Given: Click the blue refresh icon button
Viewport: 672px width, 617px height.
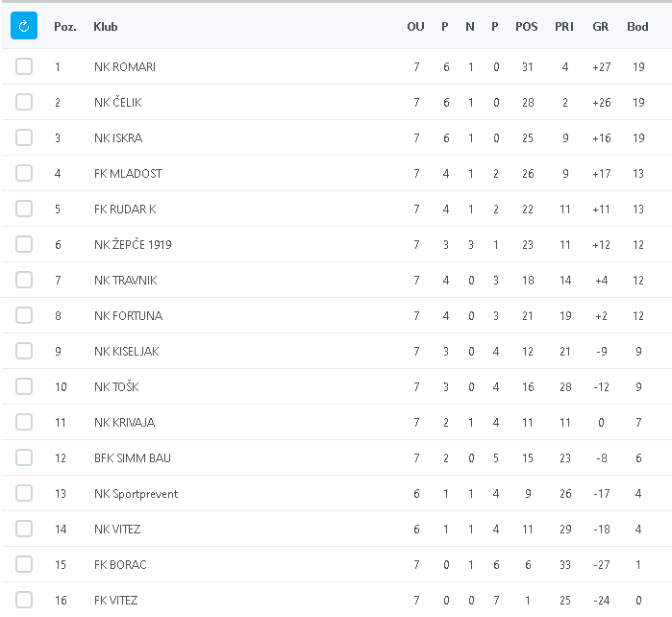Looking at the screenshot, I should click(x=24, y=26).
